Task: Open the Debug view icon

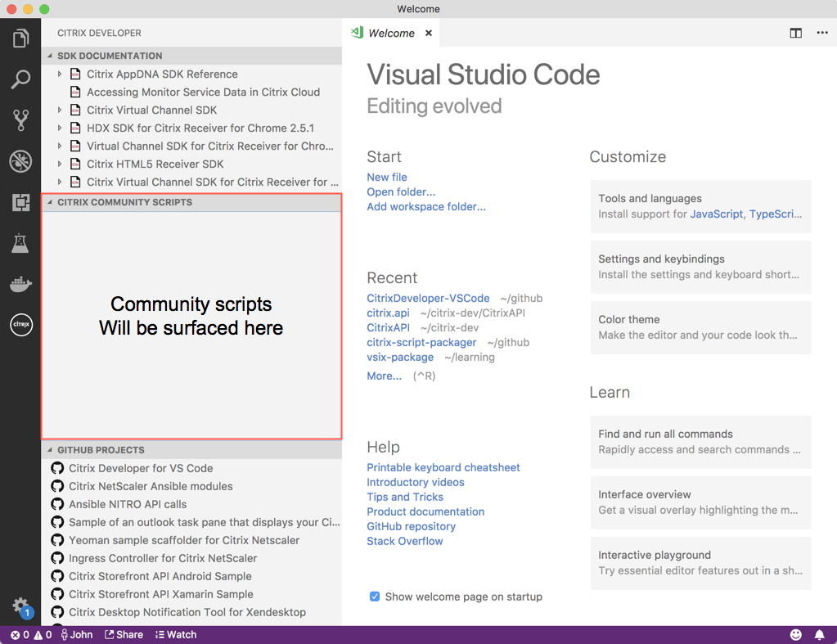Action: point(20,161)
